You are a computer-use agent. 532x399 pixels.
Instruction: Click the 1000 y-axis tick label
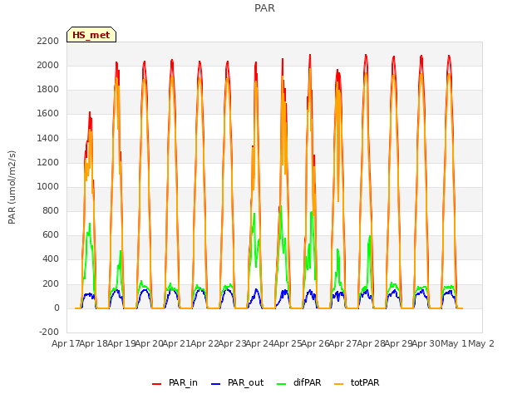coord(48,186)
